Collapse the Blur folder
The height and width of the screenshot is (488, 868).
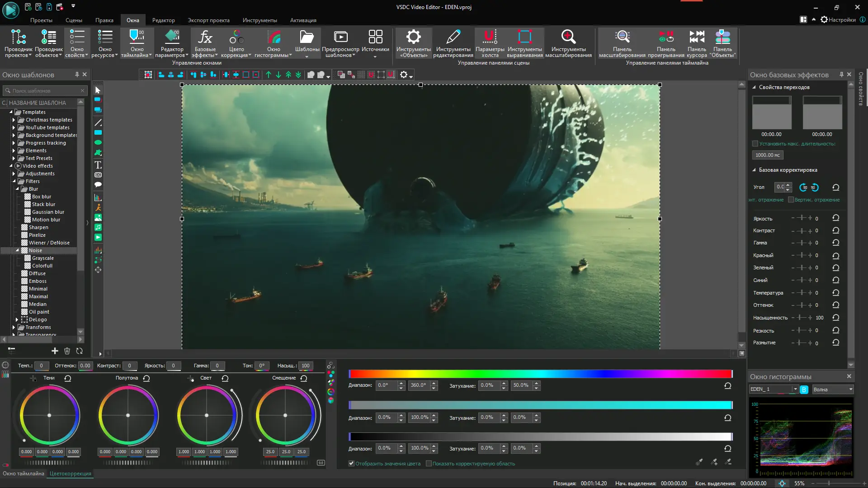click(x=17, y=189)
